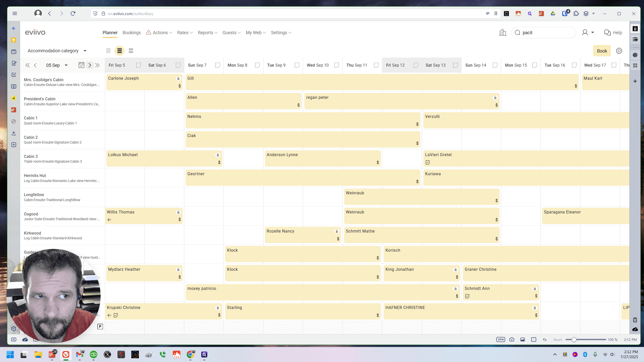
Task: Open the Gill reservation bar
Action: (x=382, y=82)
